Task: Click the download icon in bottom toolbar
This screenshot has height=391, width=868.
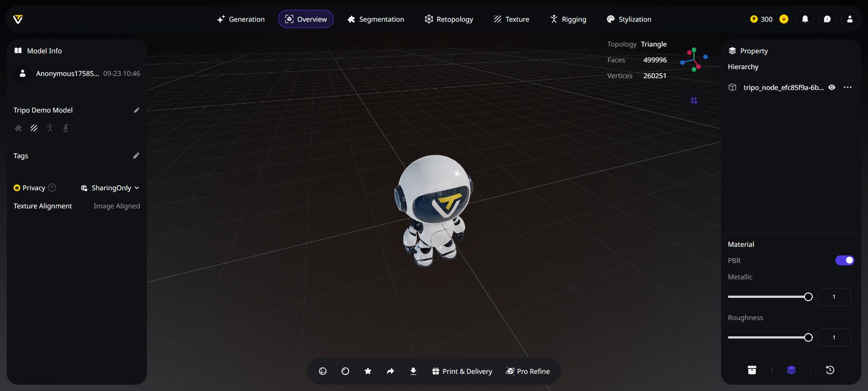Action: (413, 371)
